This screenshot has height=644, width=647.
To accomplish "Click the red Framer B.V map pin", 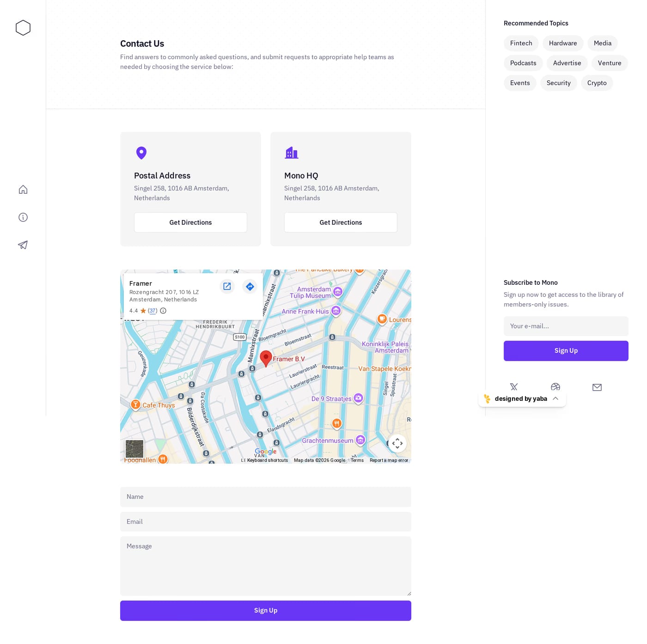I will (x=266, y=359).
